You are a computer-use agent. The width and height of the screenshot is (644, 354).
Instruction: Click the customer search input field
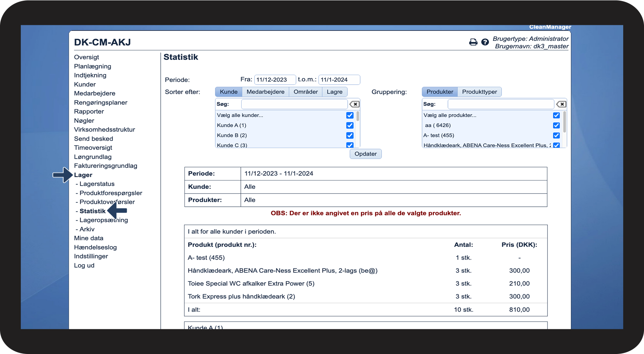coord(294,104)
